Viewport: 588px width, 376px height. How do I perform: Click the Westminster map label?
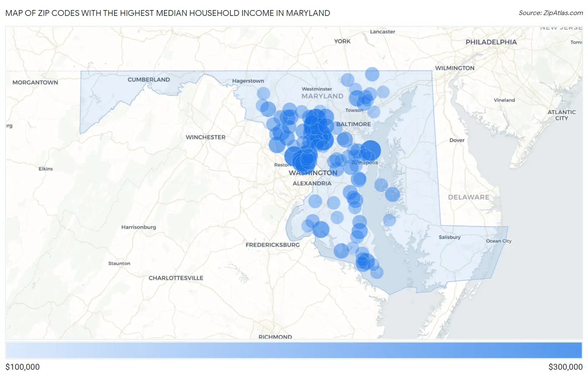pyautogui.click(x=317, y=89)
